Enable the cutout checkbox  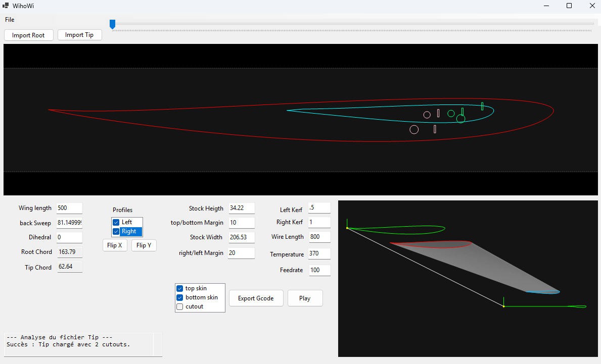(x=179, y=306)
